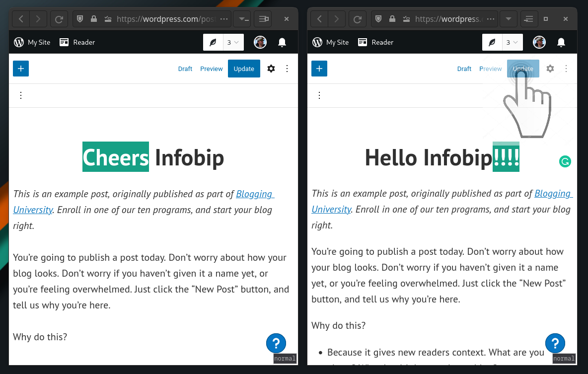Click the Update button in right window
This screenshot has width=588, height=374.
[x=523, y=69]
